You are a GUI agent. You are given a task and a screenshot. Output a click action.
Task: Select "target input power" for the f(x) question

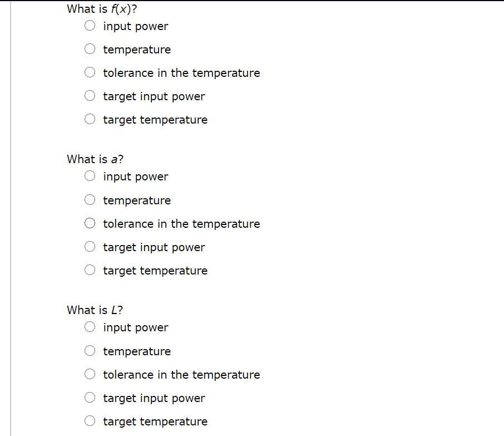point(90,95)
